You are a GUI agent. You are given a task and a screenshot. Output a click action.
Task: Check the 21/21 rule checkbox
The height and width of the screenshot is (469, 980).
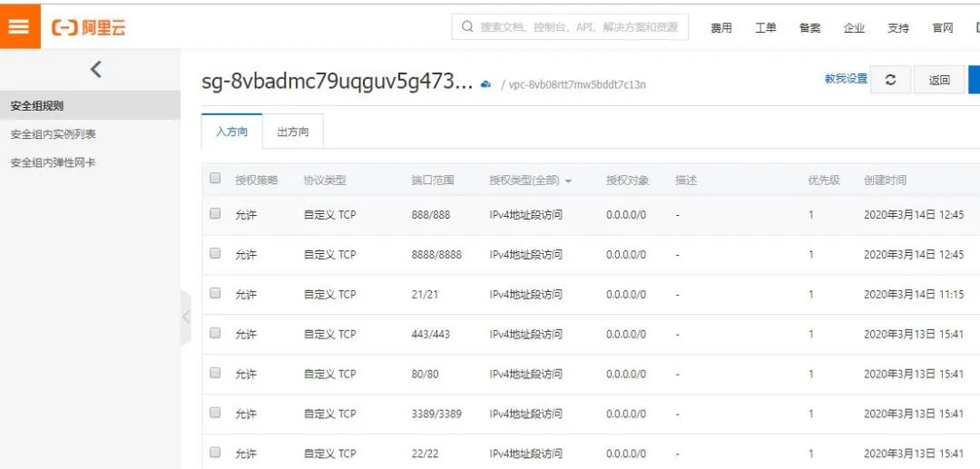(x=215, y=293)
